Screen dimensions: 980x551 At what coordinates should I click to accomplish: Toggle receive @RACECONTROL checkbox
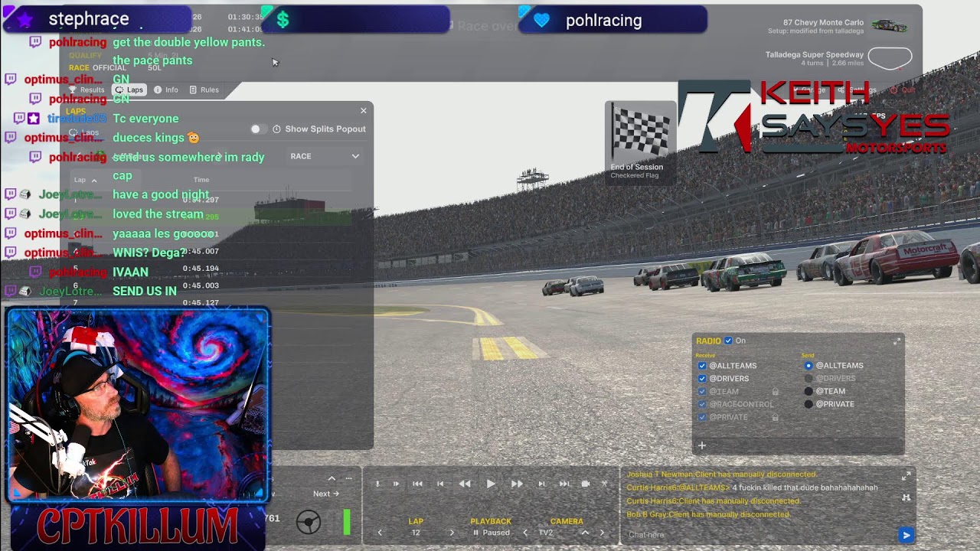pos(702,404)
